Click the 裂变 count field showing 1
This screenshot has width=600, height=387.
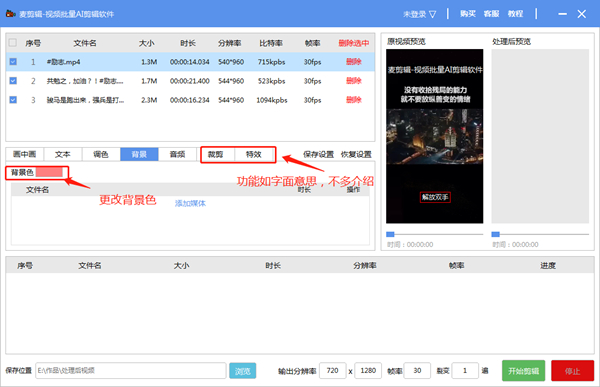coord(465,371)
